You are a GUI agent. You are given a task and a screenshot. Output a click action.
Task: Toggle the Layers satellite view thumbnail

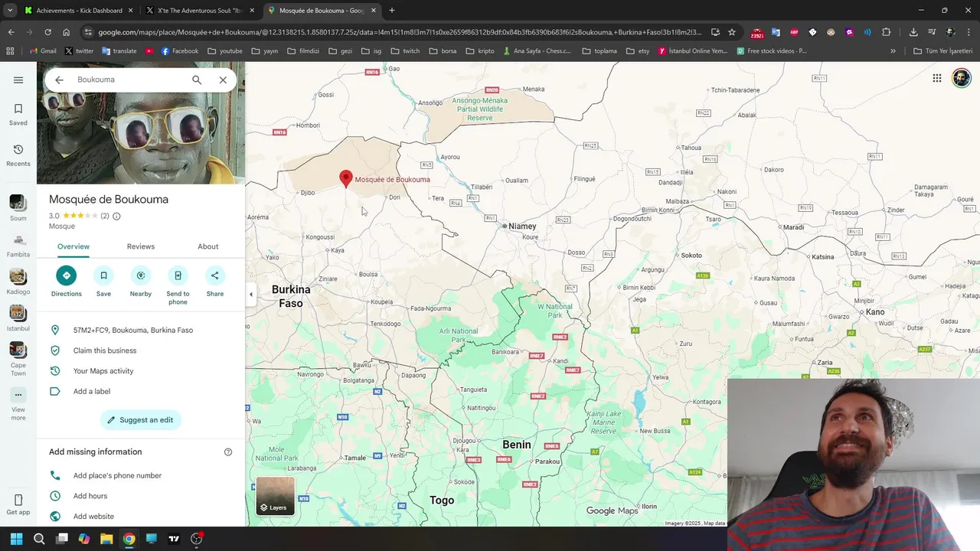275,496
